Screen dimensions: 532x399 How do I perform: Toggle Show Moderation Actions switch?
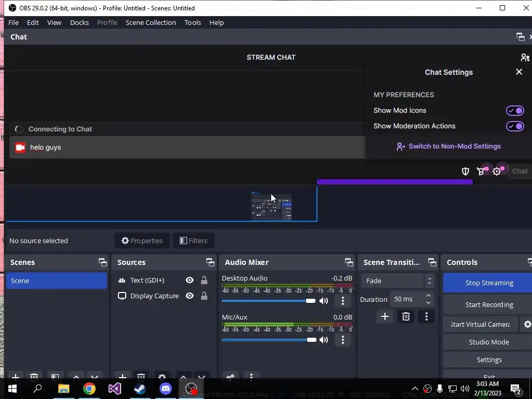tap(515, 126)
